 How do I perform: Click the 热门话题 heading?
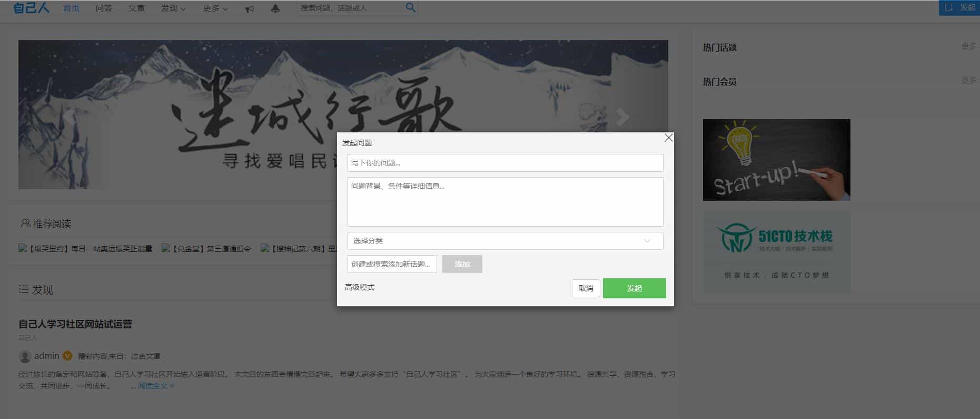click(x=720, y=47)
